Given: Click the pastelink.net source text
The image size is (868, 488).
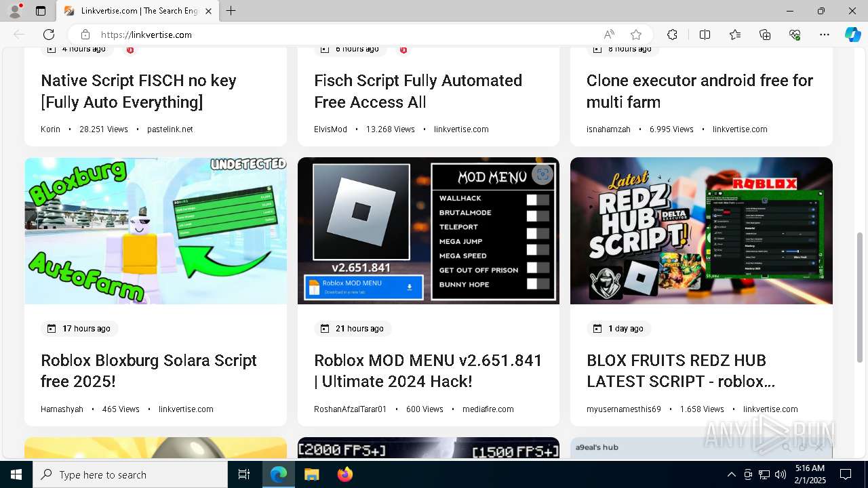Looking at the screenshot, I should click(170, 129).
